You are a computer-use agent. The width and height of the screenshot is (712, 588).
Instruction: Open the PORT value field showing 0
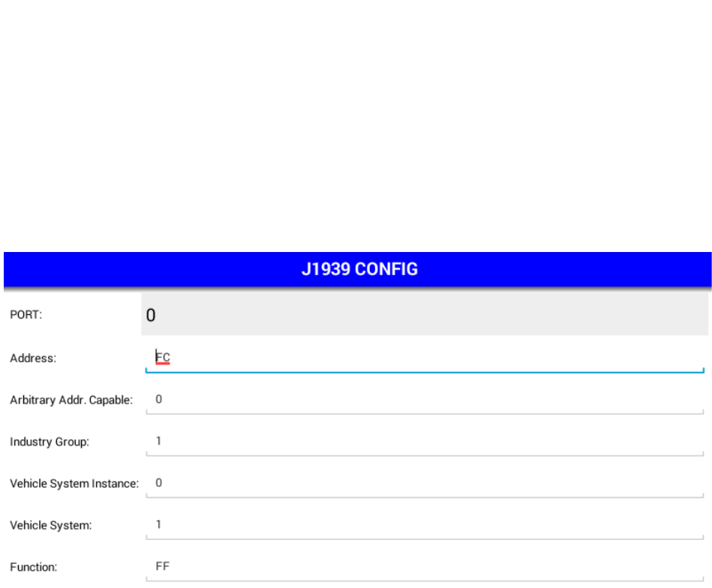click(425, 314)
